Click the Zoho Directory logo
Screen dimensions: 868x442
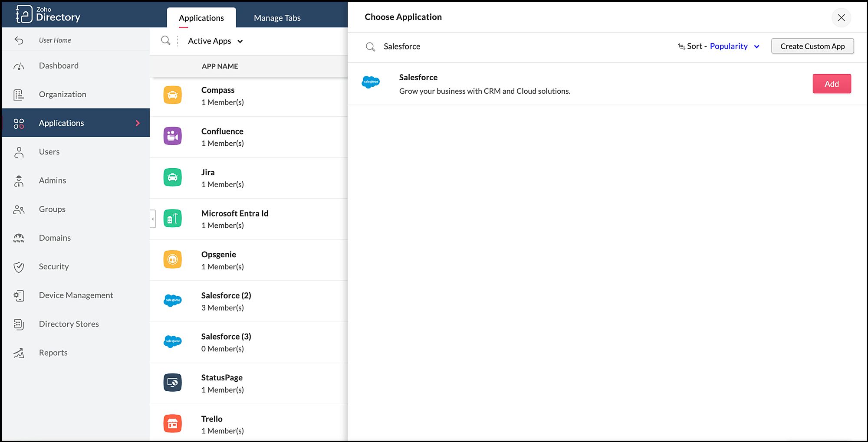pyautogui.click(x=48, y=14)
